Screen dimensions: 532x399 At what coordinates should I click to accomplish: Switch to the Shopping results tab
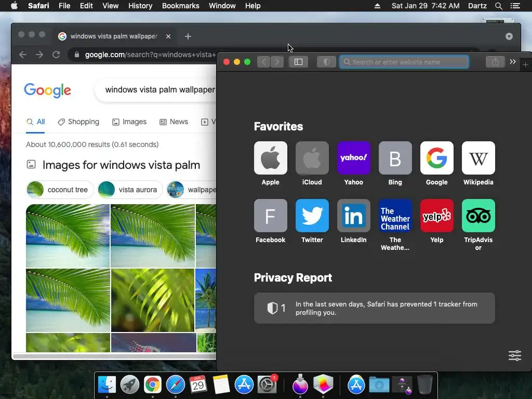pos(78,122)
